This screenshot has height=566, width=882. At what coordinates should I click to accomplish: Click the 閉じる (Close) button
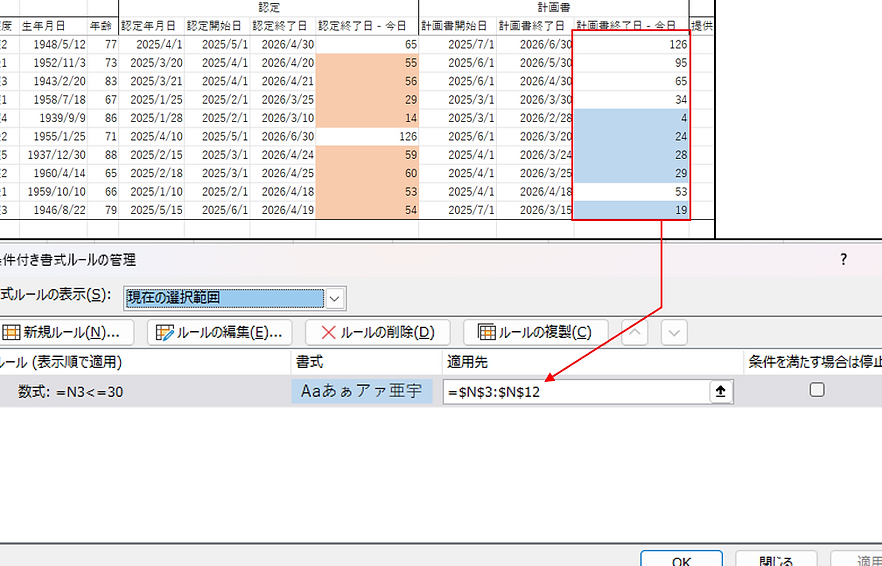point(776,559)
